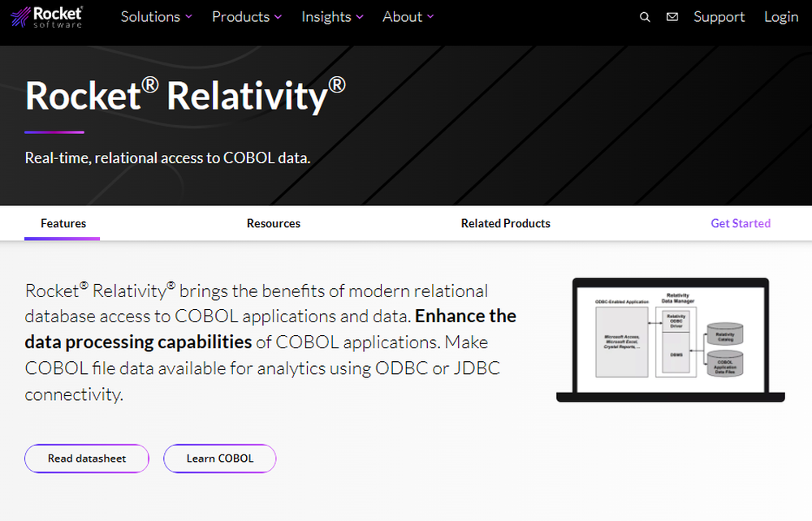Click the Rocket Software logo
Viewport: 812px width, 521px height.
tap(45, 16)
